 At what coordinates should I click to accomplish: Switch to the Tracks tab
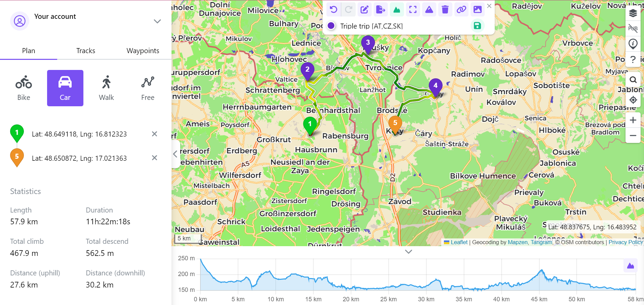(86, 51)
